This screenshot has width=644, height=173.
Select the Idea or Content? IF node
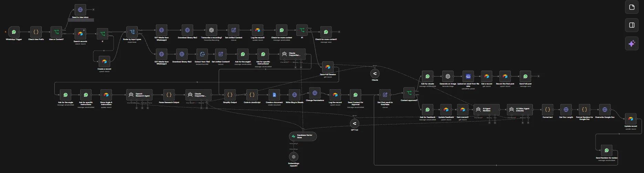coord(56,32)
